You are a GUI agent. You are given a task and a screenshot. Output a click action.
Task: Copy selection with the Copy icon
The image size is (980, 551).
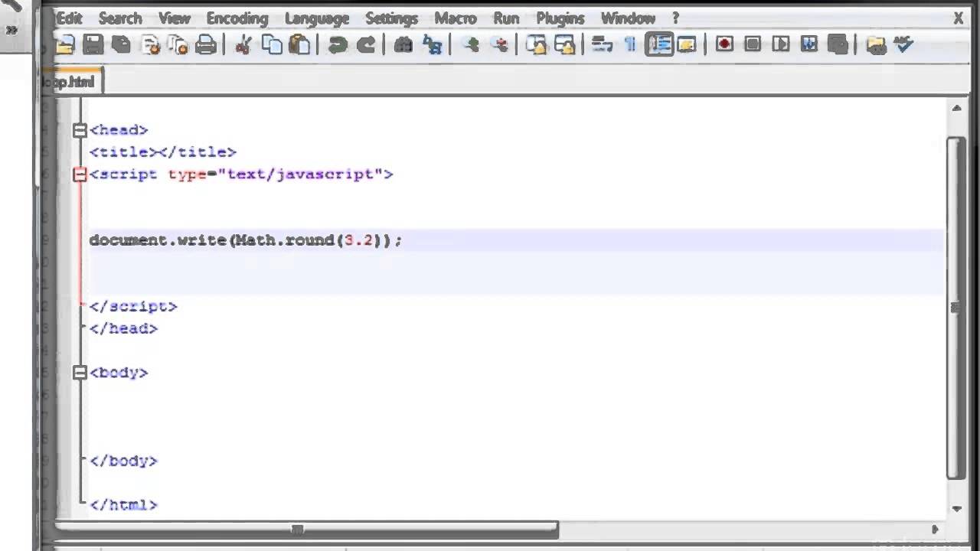pyautogui.click(x=272, y=44)
